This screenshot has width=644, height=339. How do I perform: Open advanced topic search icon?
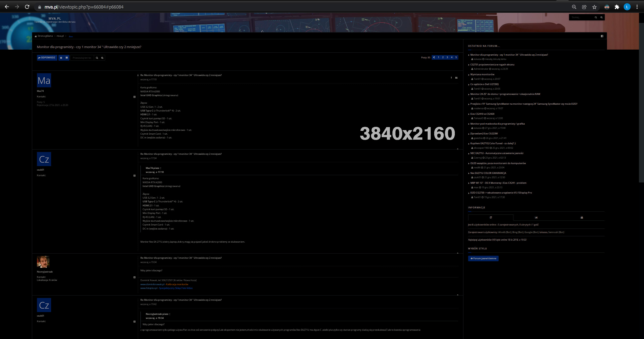[102, 58]
